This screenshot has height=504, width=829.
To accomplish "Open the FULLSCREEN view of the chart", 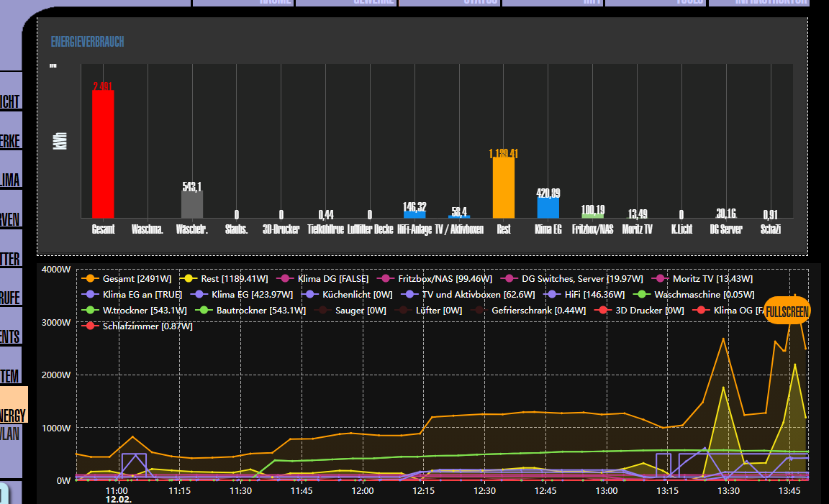I will [x=787, y=311].
